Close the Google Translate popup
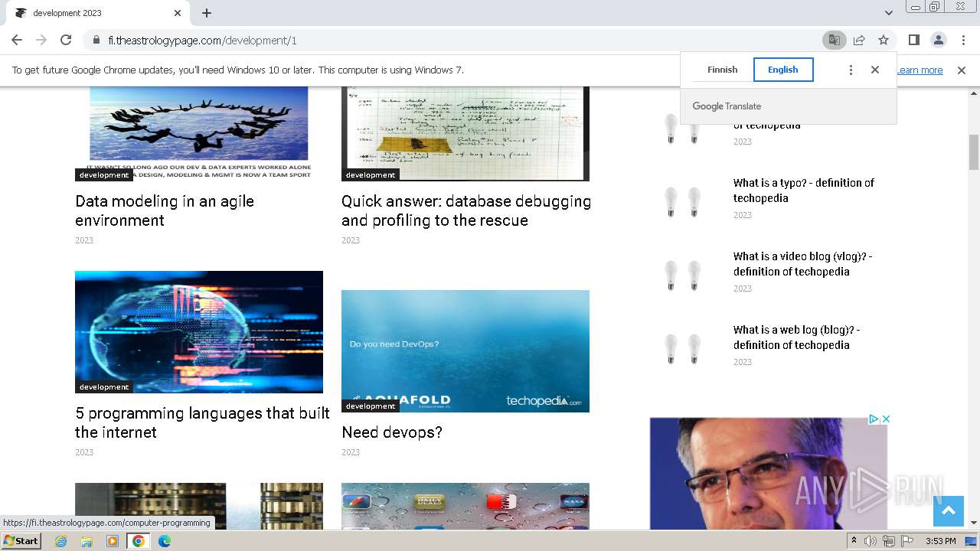Image resolution: width=980 pixels, height=551 pixels. [875, 70]
